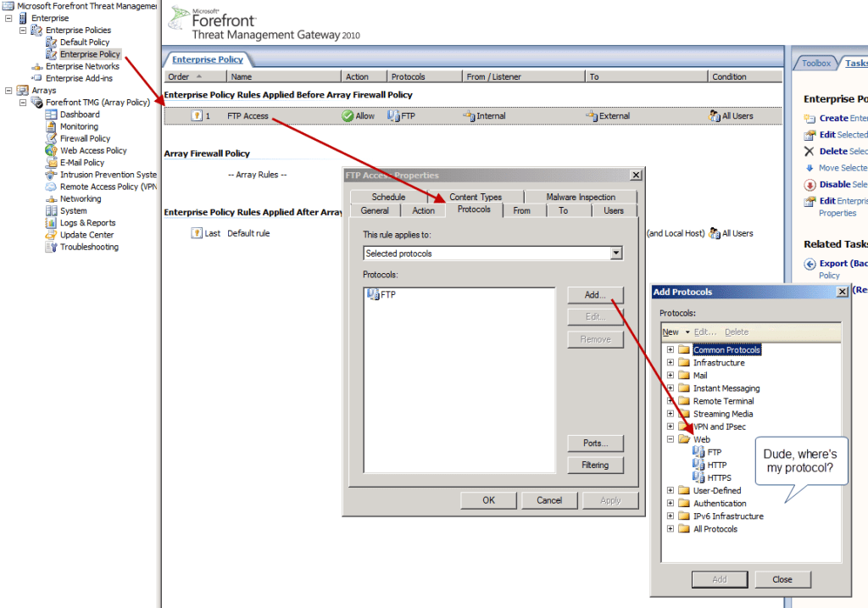Image resolution: width=868 pixels, height=608 pixels.
Task: Open Intrusion Prevention System icon
Action: tap(51, 175)
